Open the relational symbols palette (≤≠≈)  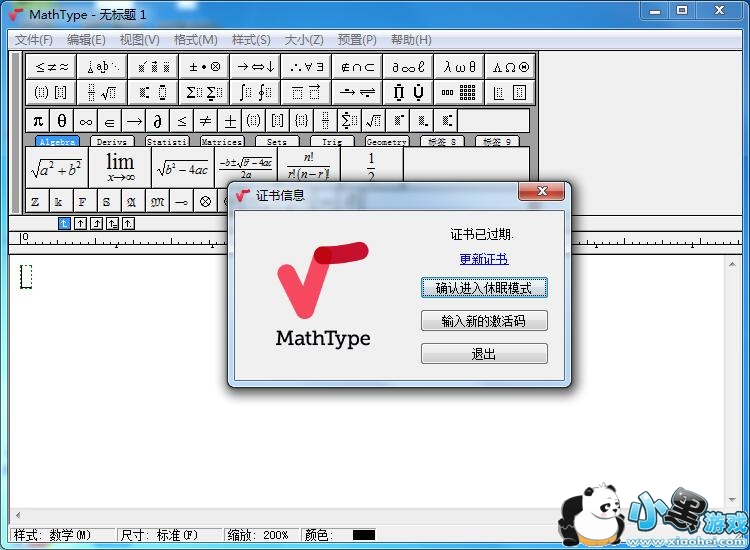pyautogui.click(x=53, y=67)
